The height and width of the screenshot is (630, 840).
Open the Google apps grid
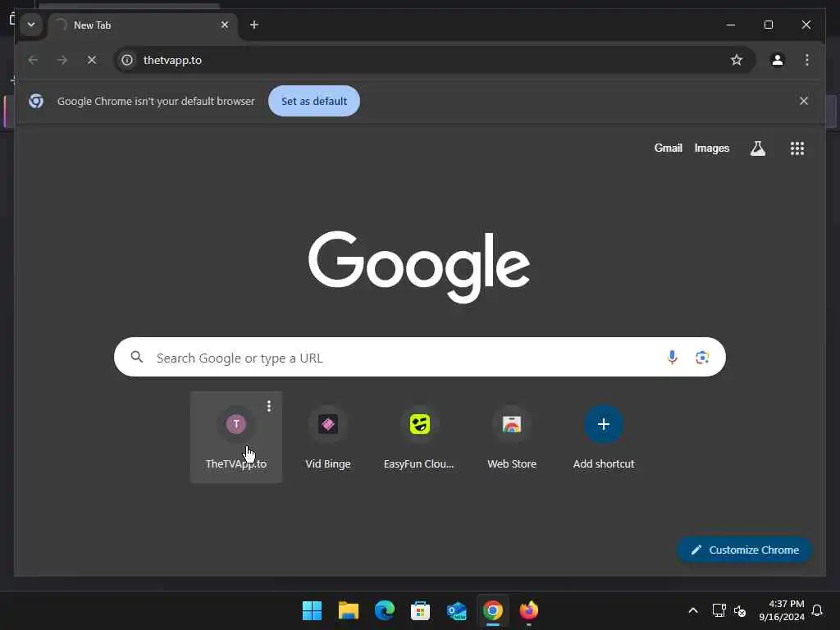[x=797, y=148]
